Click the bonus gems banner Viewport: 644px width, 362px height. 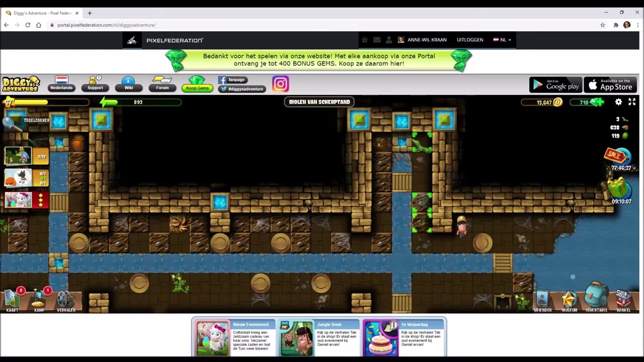coord(318,60)
